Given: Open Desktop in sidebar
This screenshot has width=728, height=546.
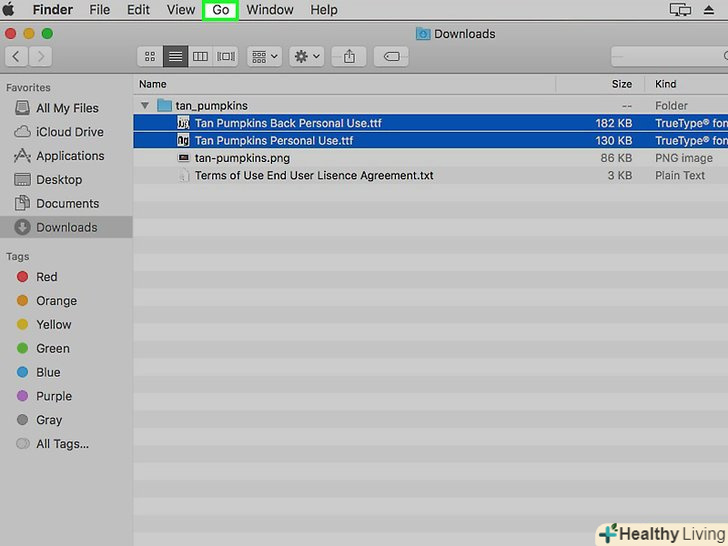Looking at the screenshot, I should pos(66,180).
